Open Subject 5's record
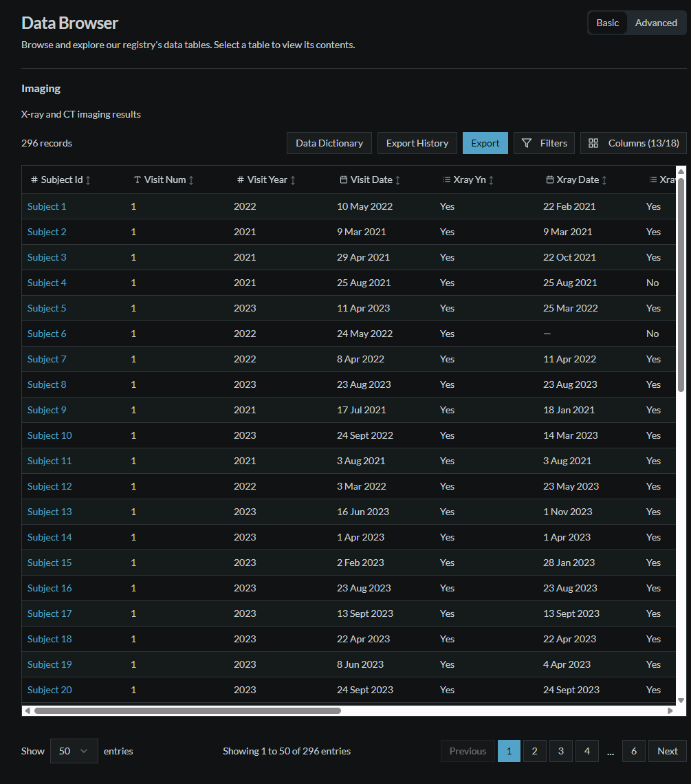The image size is (691, 784). pyautogui.click(x=46, y=307)
